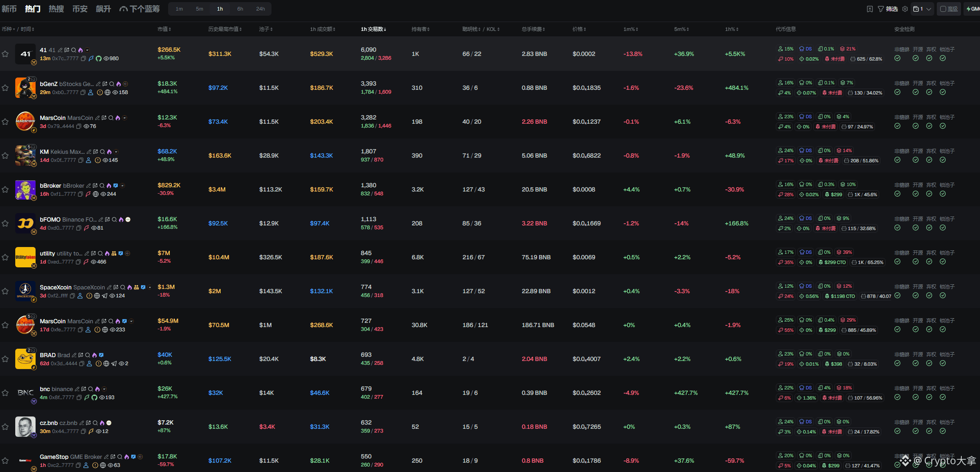
Task: Star the bnc binance token
Action: (5, 393)
